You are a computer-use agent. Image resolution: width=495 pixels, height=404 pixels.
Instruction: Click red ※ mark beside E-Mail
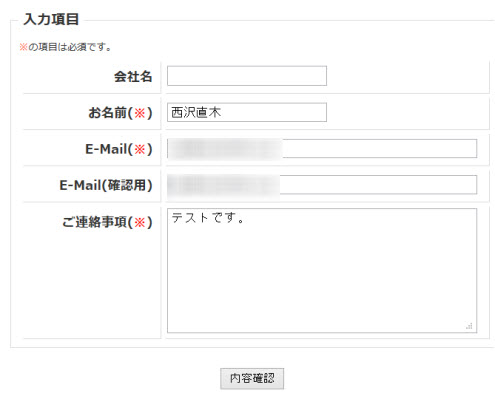click(140, 149)
